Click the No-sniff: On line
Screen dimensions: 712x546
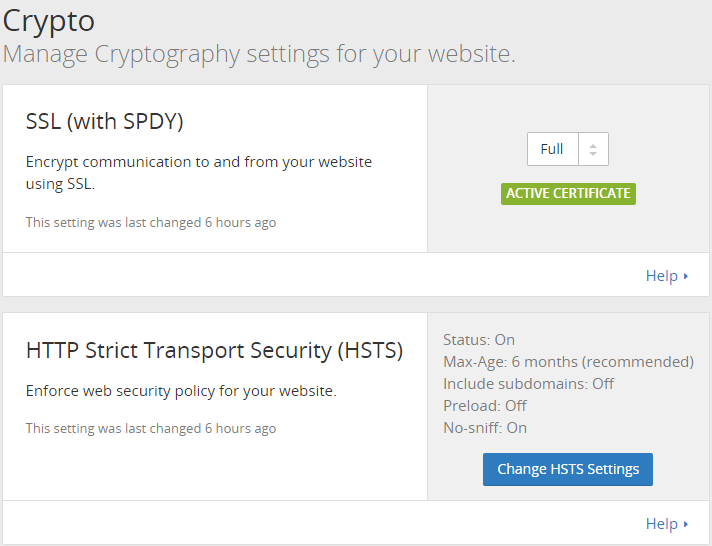pos(485,428)
